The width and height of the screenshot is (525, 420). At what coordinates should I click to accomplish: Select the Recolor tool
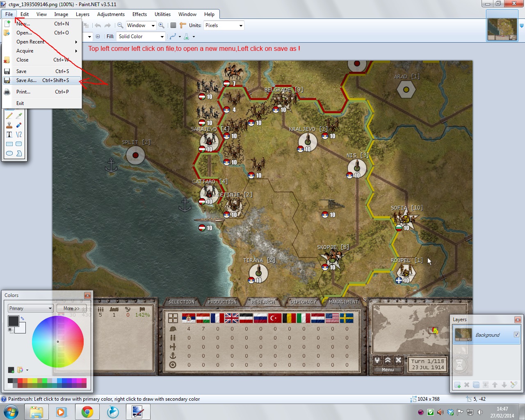point(19,125)
